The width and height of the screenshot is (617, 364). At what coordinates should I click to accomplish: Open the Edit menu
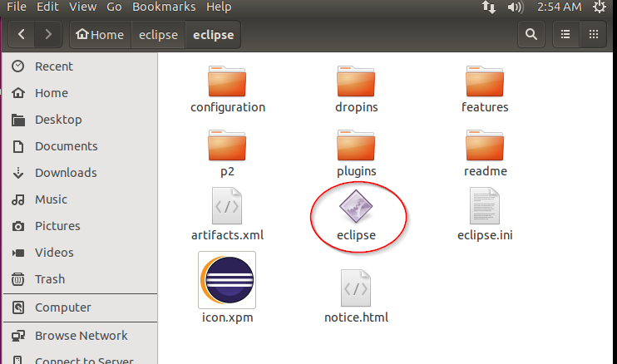47,7
